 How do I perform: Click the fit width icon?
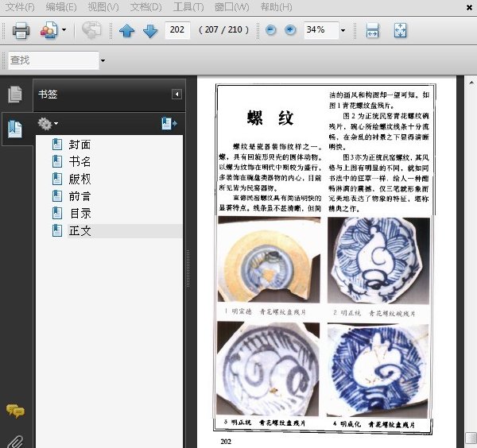pyautogui.click(x=372, y=30)
